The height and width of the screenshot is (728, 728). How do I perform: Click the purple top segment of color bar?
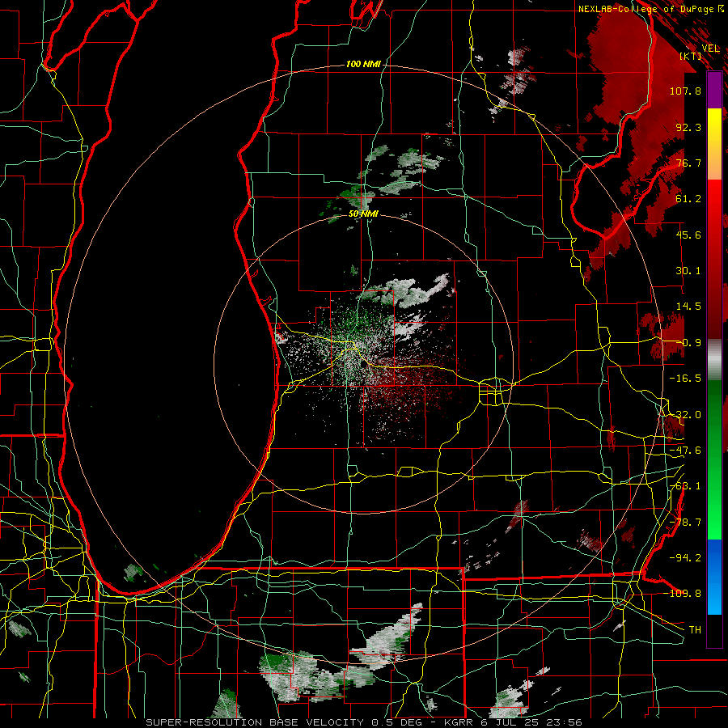(x=714, y=90)
